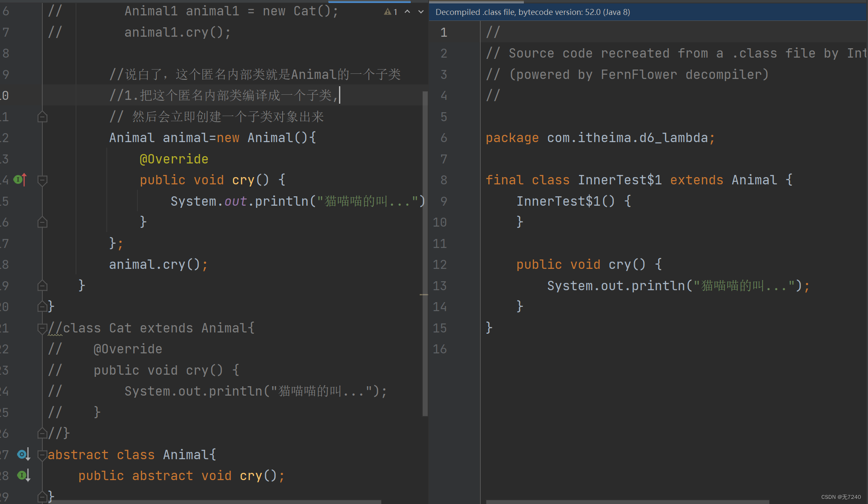
Task: Click the subclassed gutter icon beside abstract class Animal
Action: point(23,454)
